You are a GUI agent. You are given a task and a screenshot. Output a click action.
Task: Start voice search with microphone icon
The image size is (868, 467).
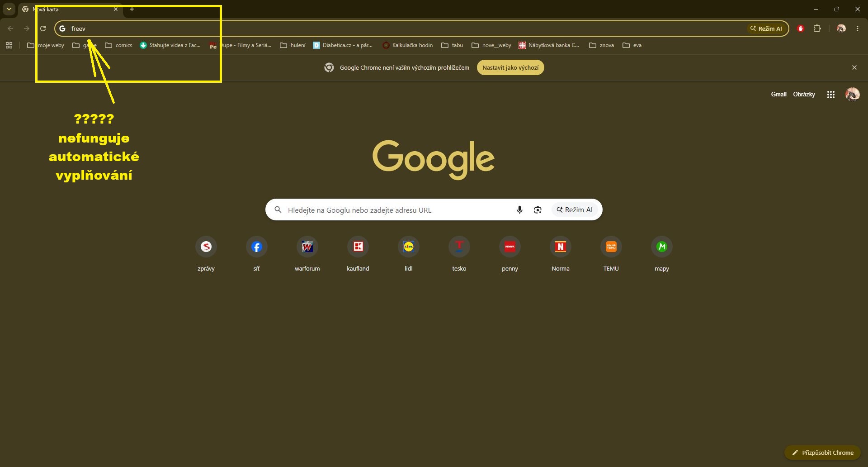click(x=519, y=210)
